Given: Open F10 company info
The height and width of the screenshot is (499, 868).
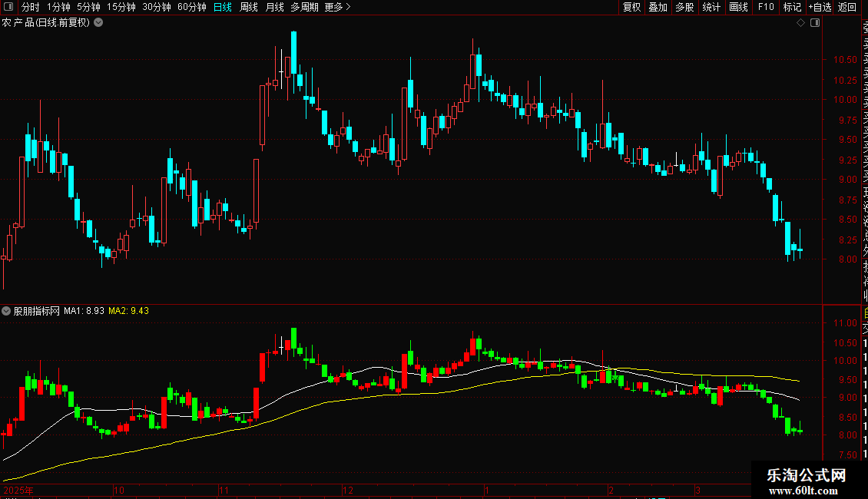Looking at the screenshot, I should click(766, 7).
